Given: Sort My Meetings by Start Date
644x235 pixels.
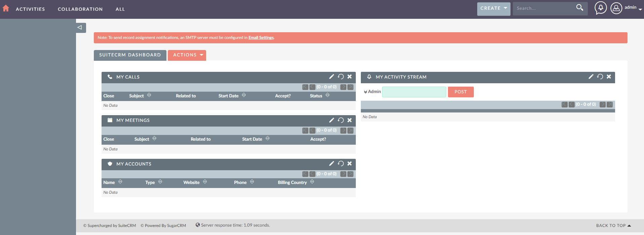Looking at the screenshot, I should (267, 139).
